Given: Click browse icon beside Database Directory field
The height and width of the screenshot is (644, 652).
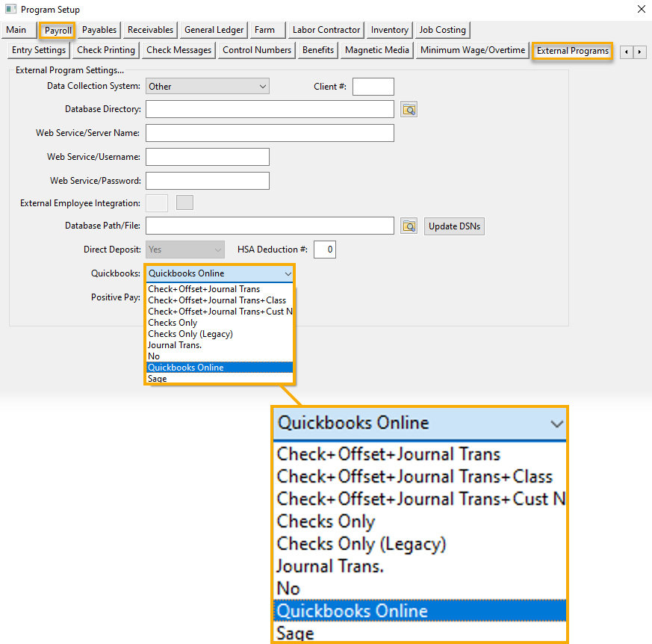Looking at the screenshot, I should click(x=409, y=110).
